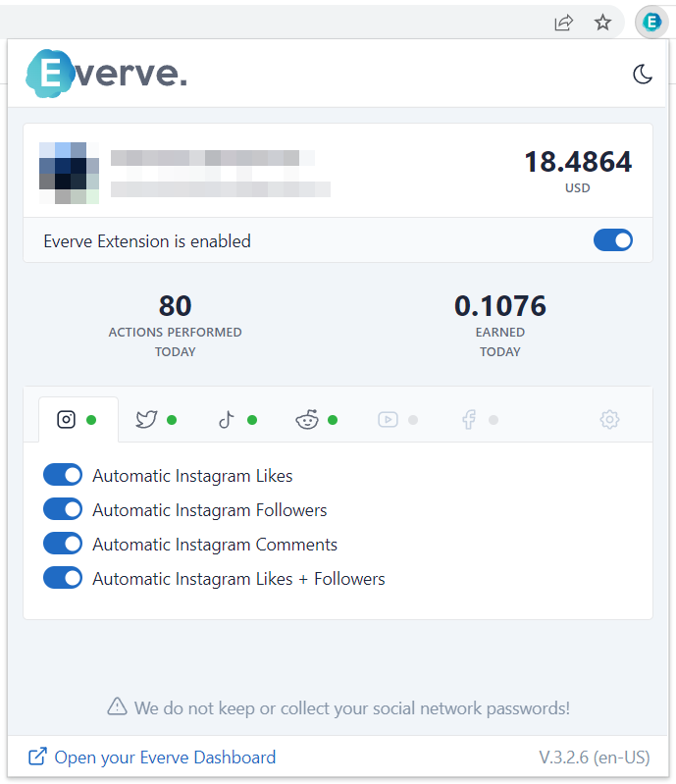The height and width of the screenshot is (784, 676).
Task: Toggle Automatic Instagram Followers switch
Action: coord(63,510)
